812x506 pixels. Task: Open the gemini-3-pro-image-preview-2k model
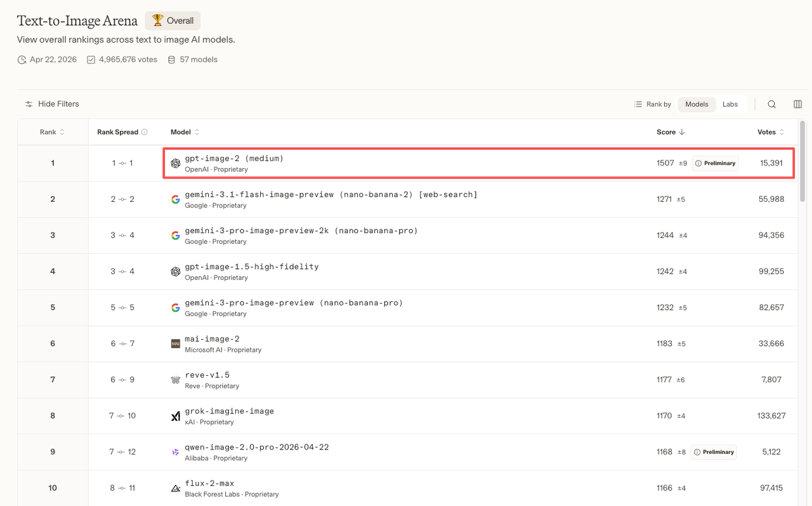pyautogui.click(x=301, y=230)
